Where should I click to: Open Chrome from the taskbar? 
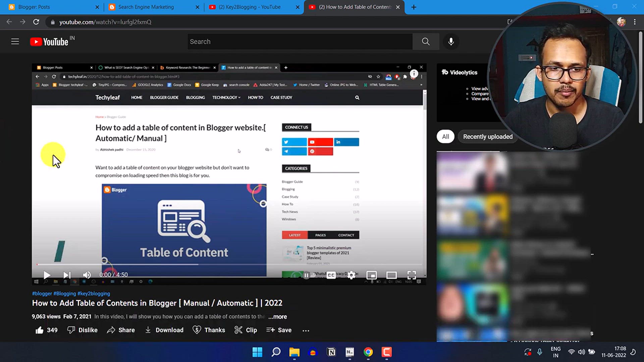368,352
